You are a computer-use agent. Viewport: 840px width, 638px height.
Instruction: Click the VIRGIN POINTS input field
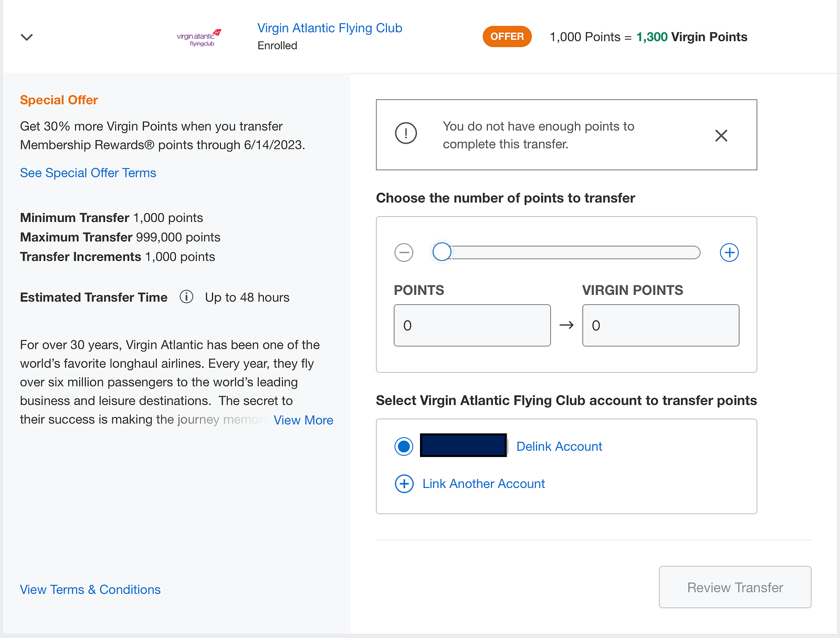pos(660,325)
